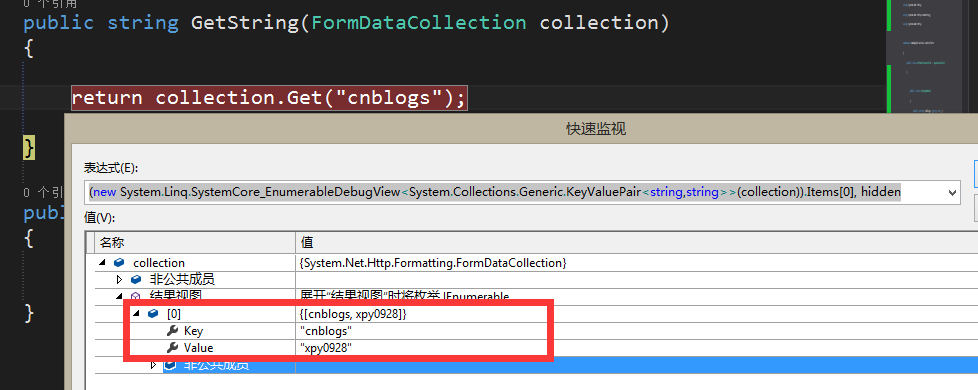This screenshot has width=978, height=390.
Task: Click the 结果视图 result view icon
Action: [x=136, y=296]
